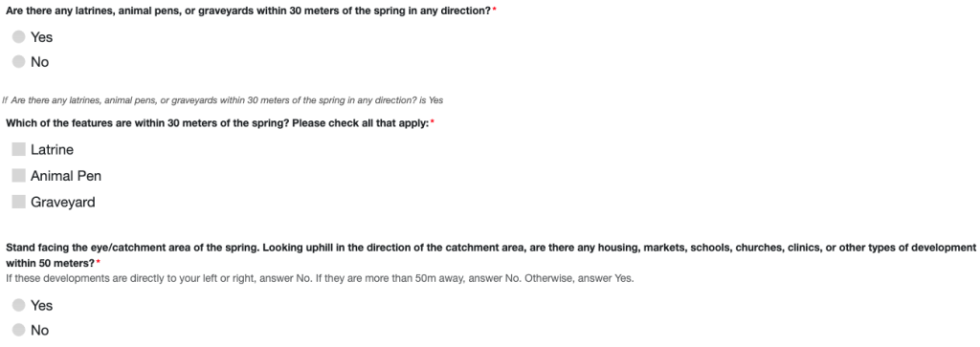Viewport: 980px width, 347px height.
Task: Click 'Stand facing the eye/catchment area' question text
Action: [490, 255]
